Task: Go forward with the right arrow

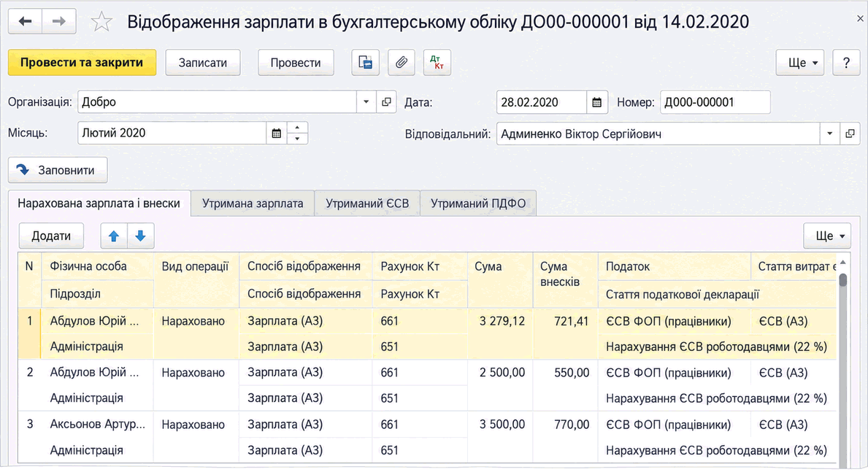Action: point(58,22)
